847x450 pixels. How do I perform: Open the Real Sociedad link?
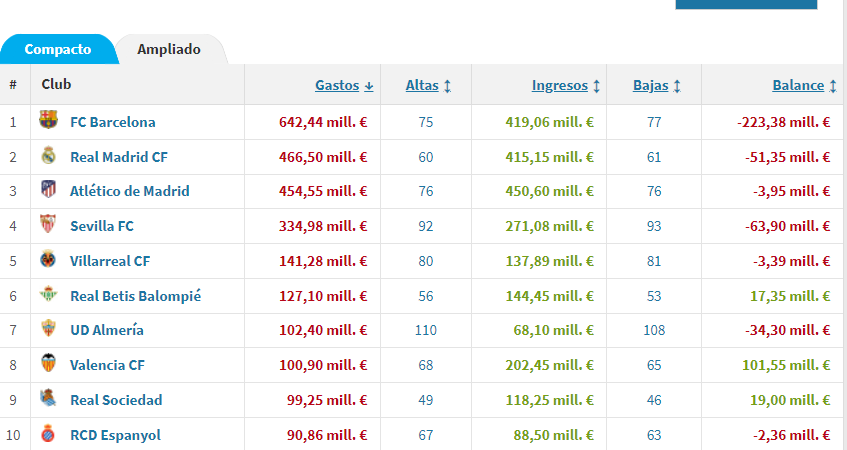point(116,400)
